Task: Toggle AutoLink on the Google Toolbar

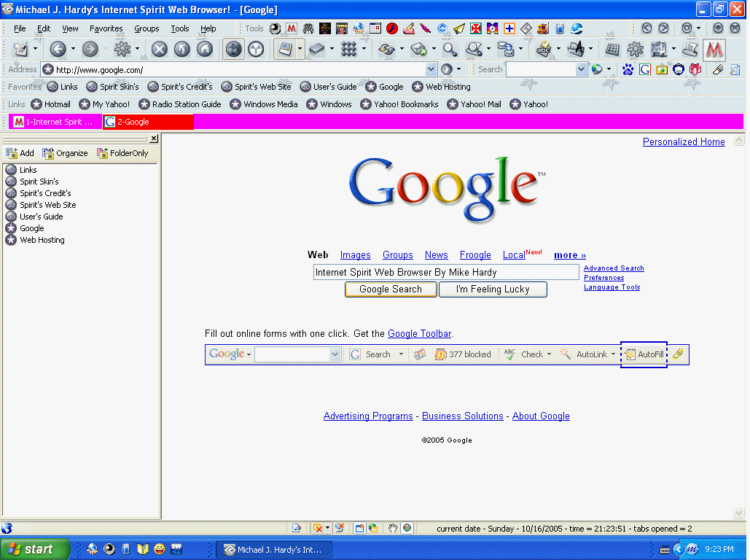Action: pos(587,354)
